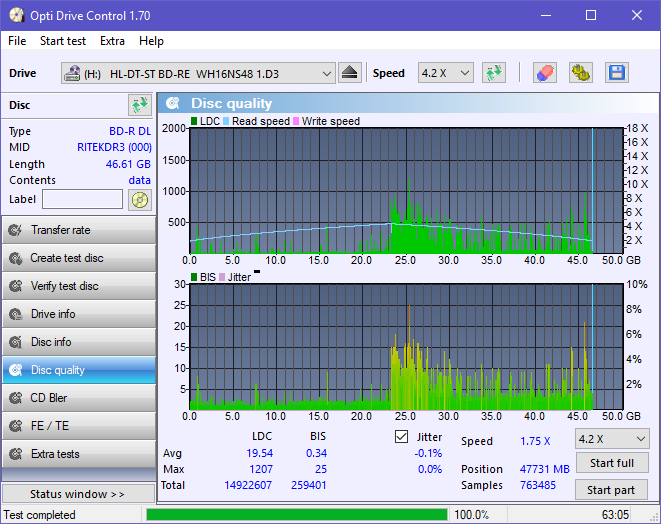
Task: Click the save floppy disk icon
Action: [616, 73]
